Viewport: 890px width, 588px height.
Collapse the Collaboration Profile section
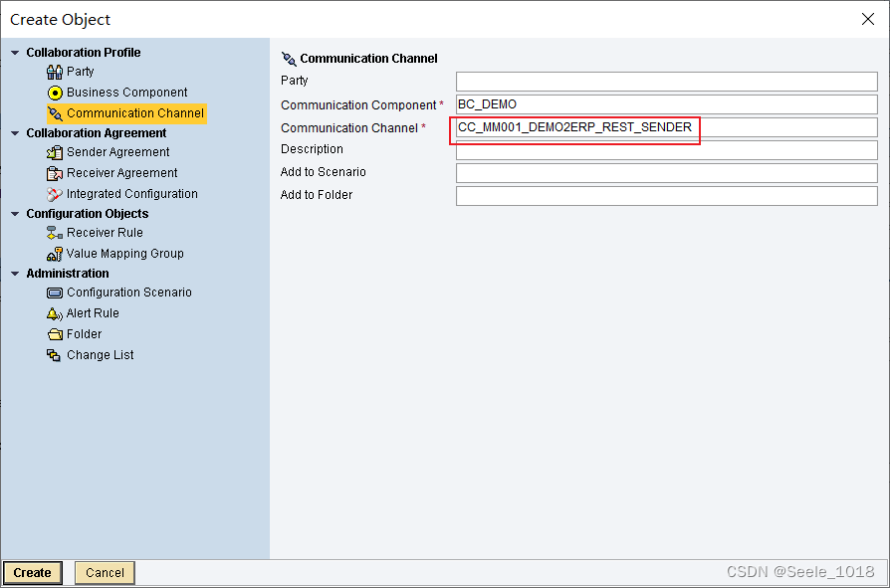tap(15, 53)
